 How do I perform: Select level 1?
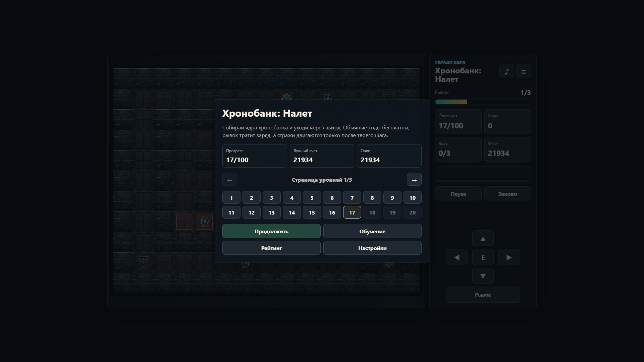click(x=231, y=198)
